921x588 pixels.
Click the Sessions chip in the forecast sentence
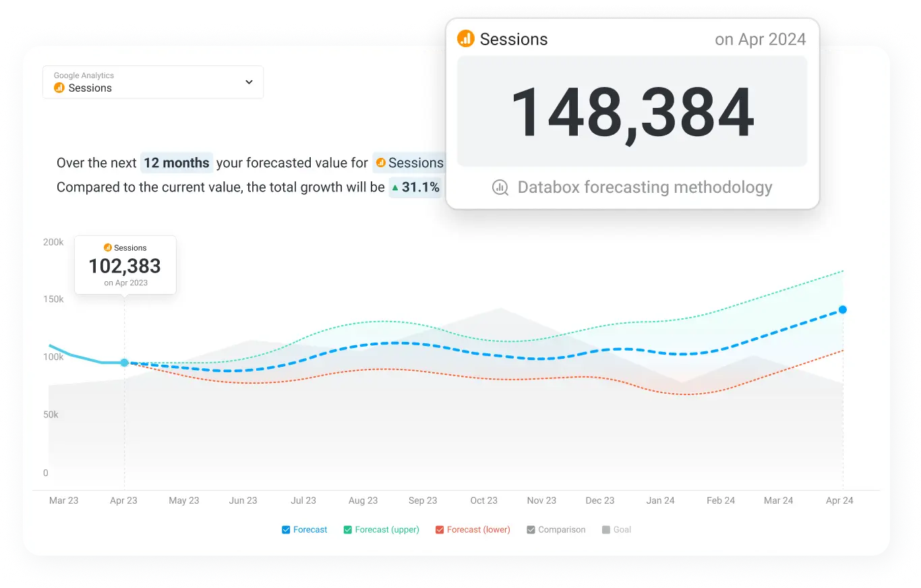click(409, 163)
